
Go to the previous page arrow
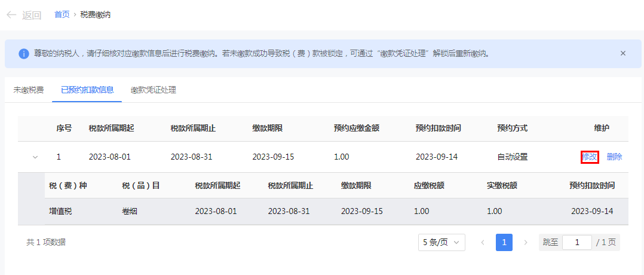tap(483, 243)
